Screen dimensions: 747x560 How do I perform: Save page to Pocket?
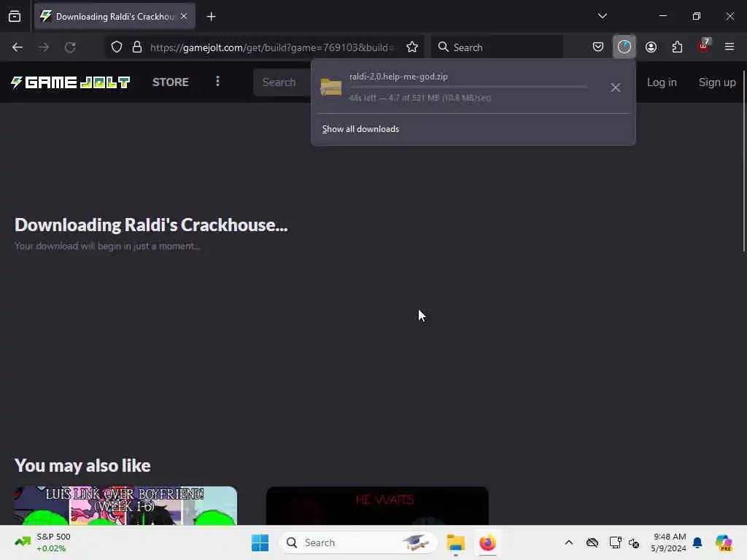[598, 47]
